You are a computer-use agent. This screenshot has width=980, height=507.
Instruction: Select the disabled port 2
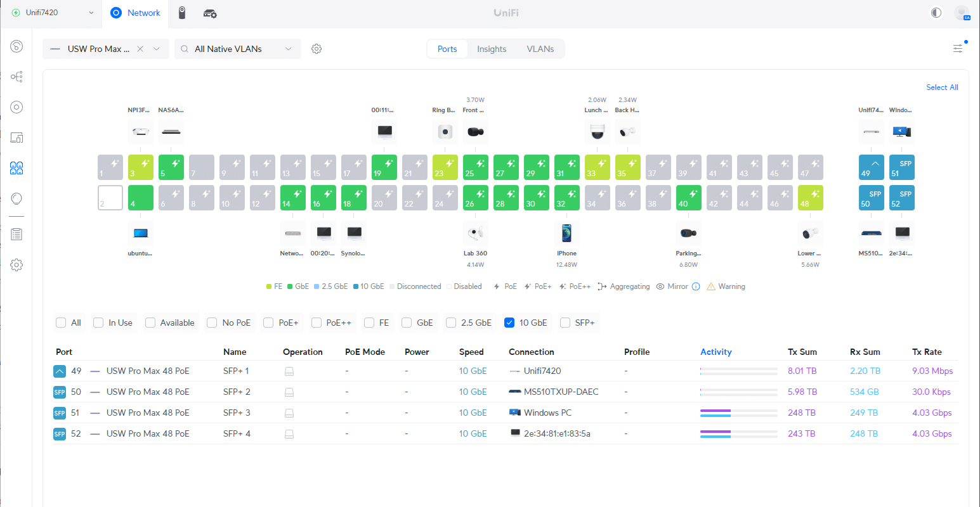pos(110,198)
